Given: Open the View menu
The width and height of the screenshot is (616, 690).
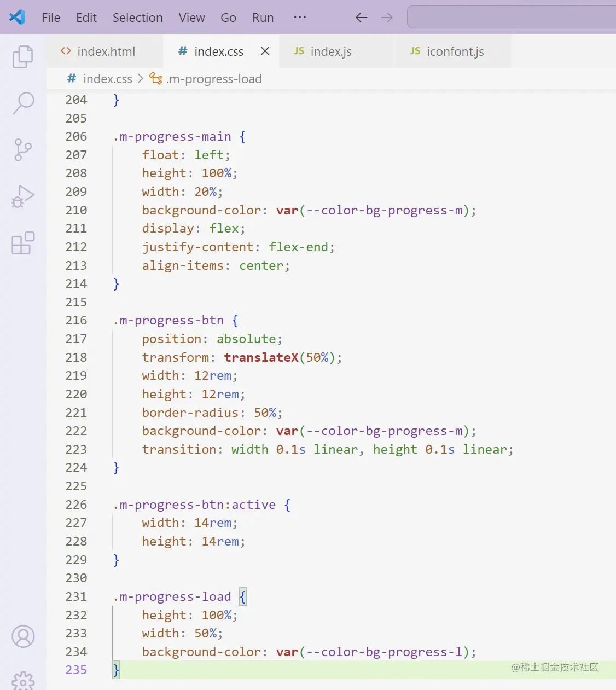Looking at the screenshot, I should coord(191,18).
